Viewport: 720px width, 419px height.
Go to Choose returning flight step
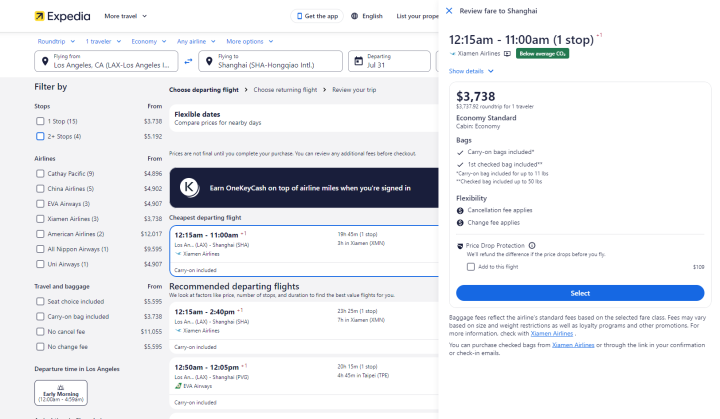pyautogui.click(x=285, y=90)
